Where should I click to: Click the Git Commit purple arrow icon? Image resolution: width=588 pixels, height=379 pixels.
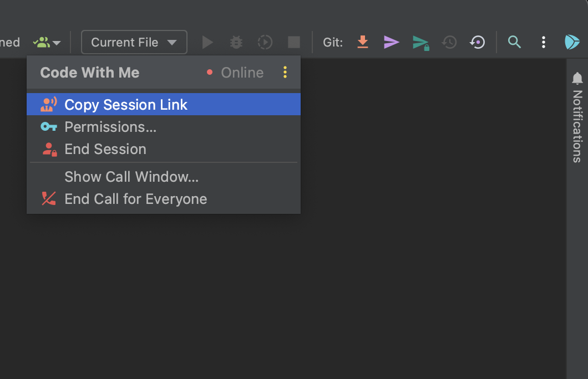(392, 42)
